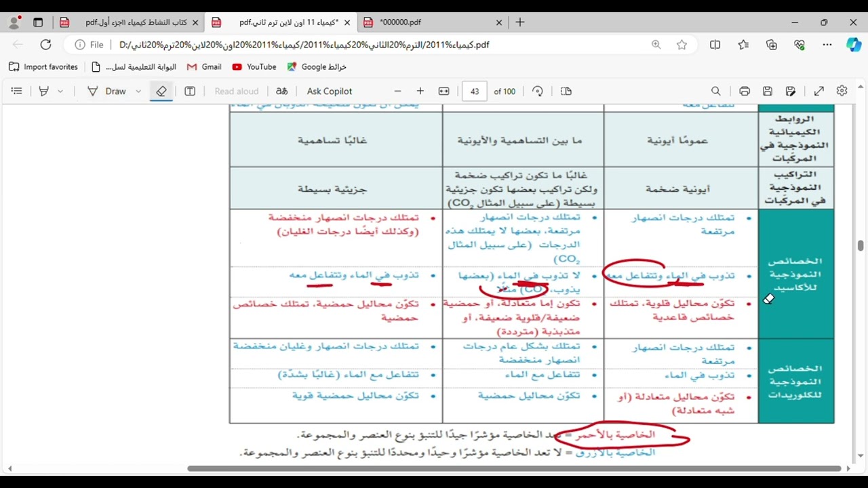Open a new browser tab
Screen dimensions: 868x488
click(x=520, y=22)
